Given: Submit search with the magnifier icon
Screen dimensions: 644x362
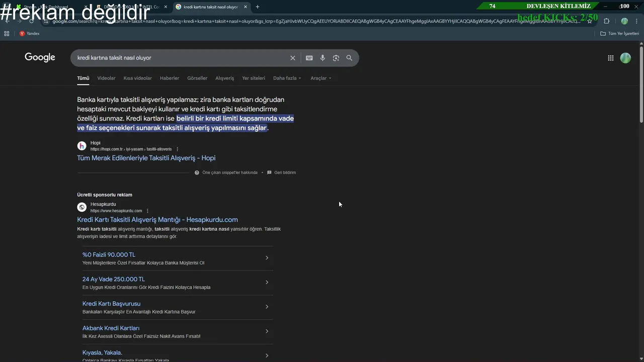Looking at the screenshot, I should [x=349, y=58].
